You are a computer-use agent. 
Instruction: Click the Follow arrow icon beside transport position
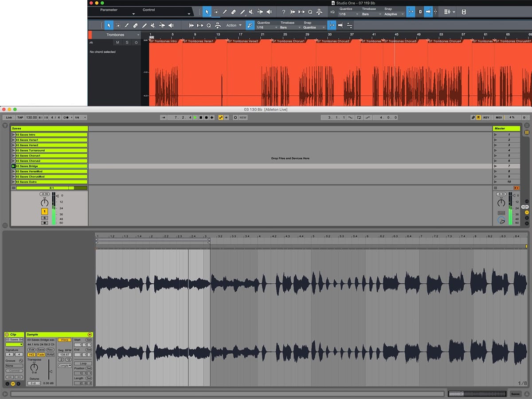164,117
